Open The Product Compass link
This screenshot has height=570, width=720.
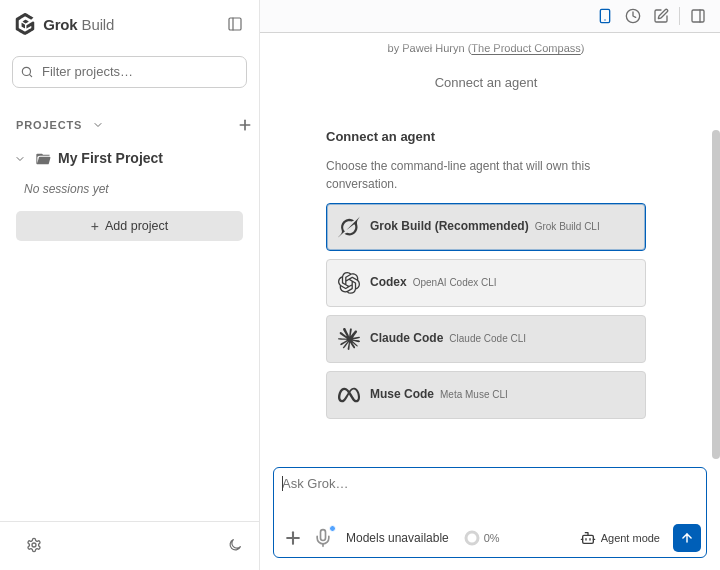click(x=526, y=48)
